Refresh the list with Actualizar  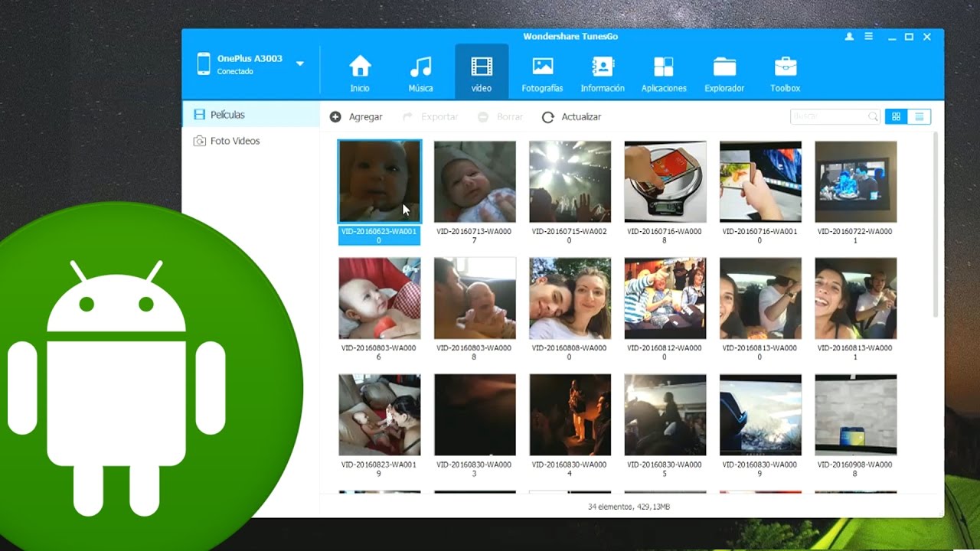[571, 117]
